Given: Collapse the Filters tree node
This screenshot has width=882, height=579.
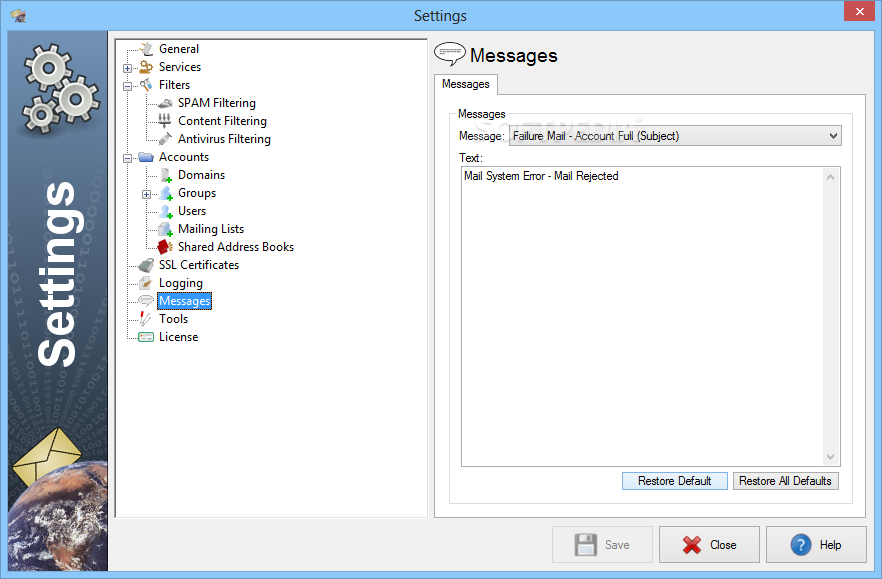Looking at the screenshot, I should coord(128,86).
